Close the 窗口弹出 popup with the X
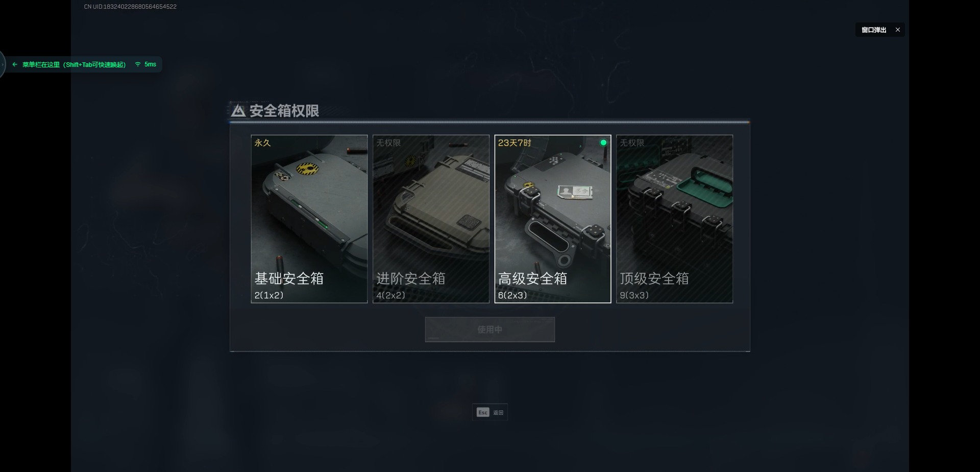Screen dimensions: 980x472 tap(898, 30)
